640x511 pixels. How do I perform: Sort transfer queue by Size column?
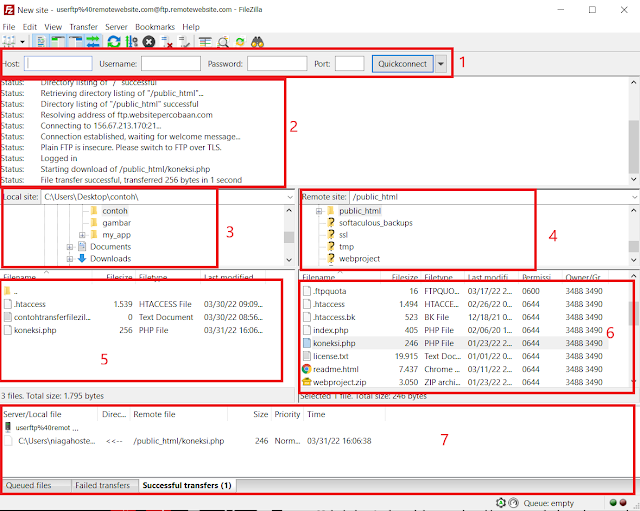coord(260,414)
